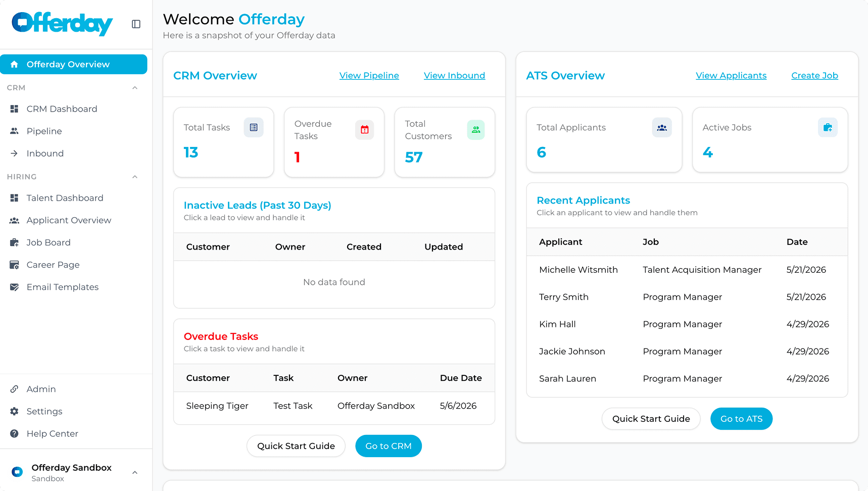Click the Settings gear icon
The width and height of the screenshot is (868, 491).
point(14,411)
